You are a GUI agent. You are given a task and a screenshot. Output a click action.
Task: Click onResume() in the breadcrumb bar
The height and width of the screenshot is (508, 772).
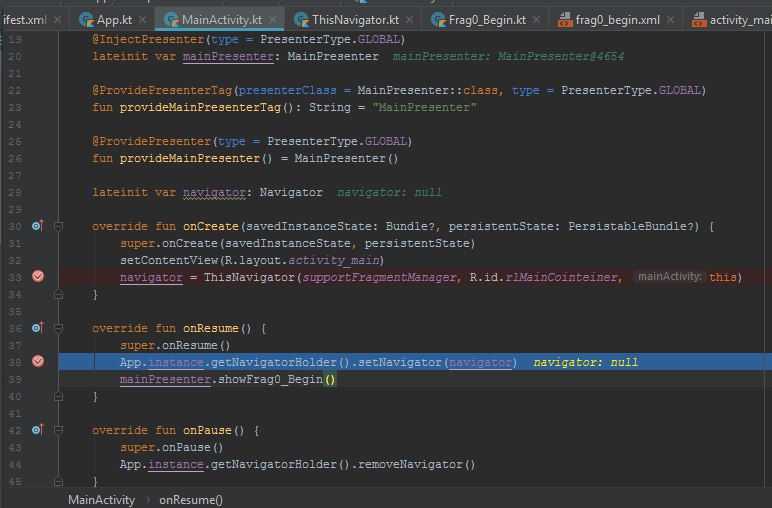(191, 500)
